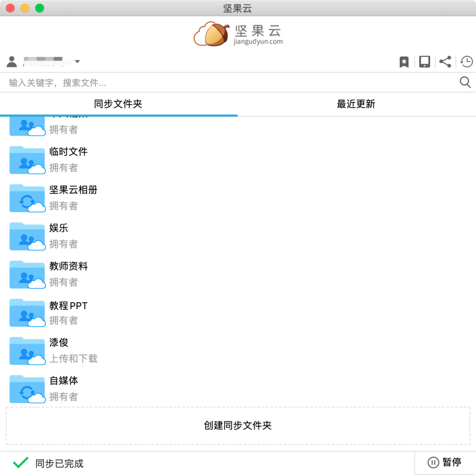Expand the user account dropdown arrow
Viewport: 476px width, 475px height.
click(77, 61)
